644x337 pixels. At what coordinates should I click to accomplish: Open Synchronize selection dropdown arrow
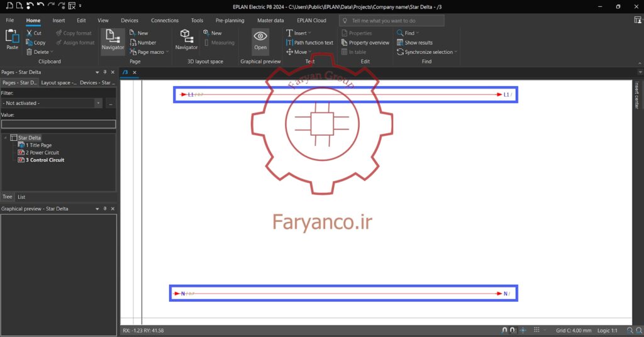(455, 52)
